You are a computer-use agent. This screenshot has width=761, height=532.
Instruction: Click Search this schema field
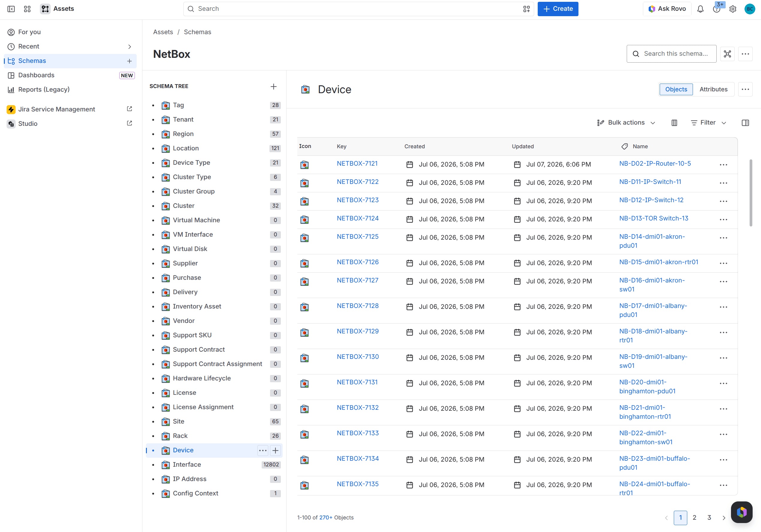click(x=671, y=54)
